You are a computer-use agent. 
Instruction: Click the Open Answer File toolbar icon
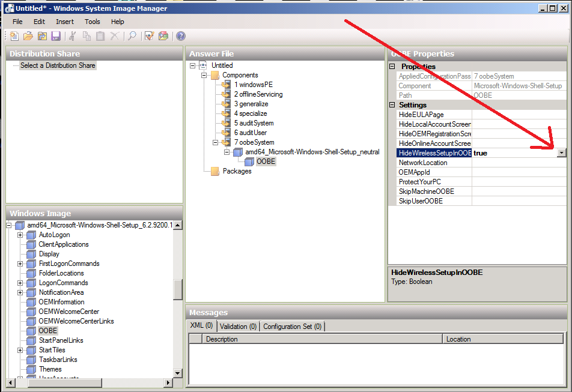tap(28, 36)
